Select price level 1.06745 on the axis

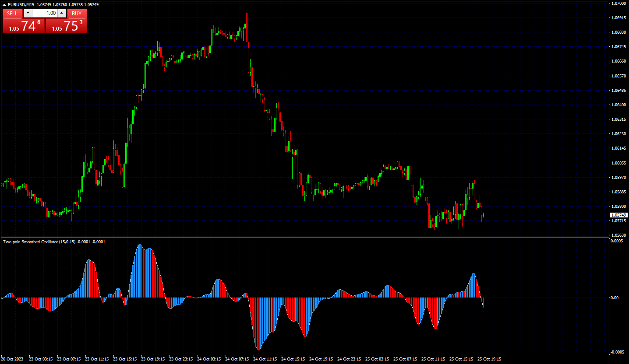tap(618, 47)
